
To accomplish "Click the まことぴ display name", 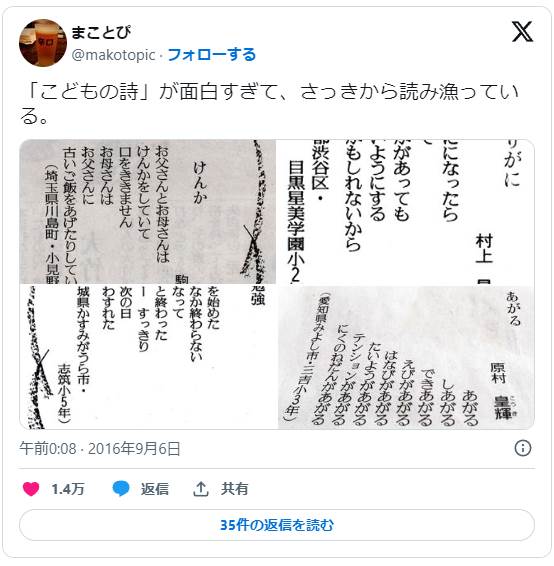I will coord(101,33).
